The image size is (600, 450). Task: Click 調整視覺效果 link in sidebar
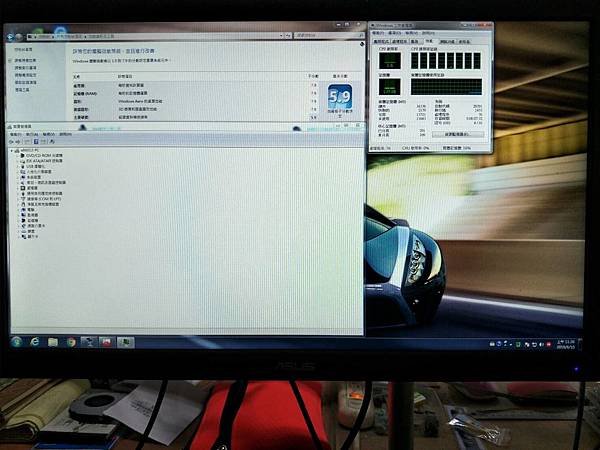click(x=25, y=60)
